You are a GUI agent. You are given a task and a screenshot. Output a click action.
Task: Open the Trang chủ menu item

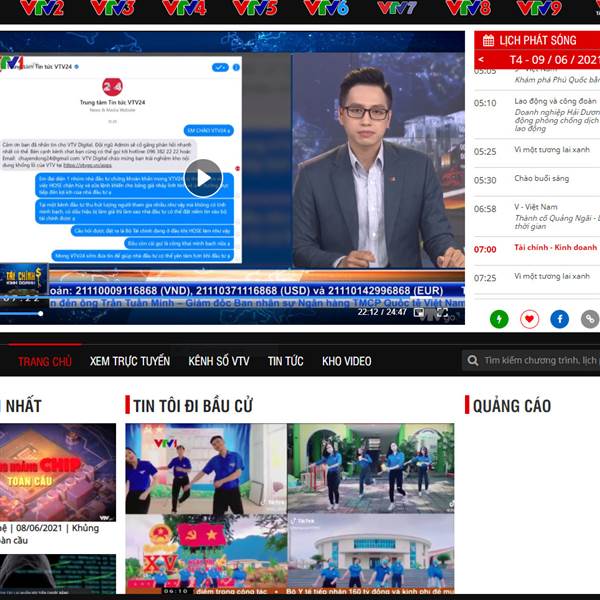click(45, 362)
